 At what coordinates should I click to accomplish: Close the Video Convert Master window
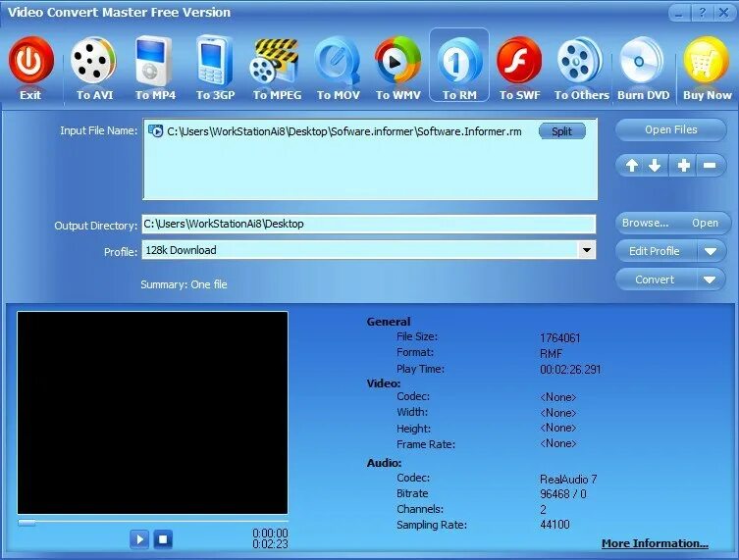[723, 13]
